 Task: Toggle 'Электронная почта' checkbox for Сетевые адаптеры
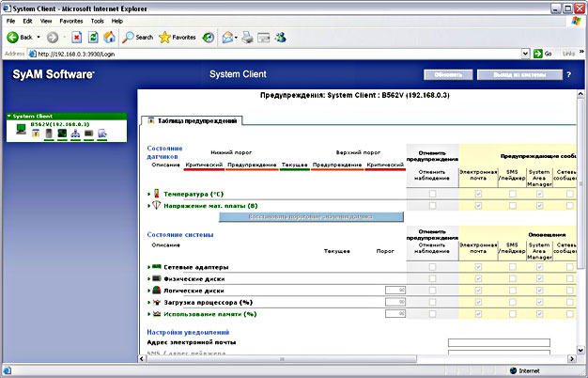click(x=479, y=267)
